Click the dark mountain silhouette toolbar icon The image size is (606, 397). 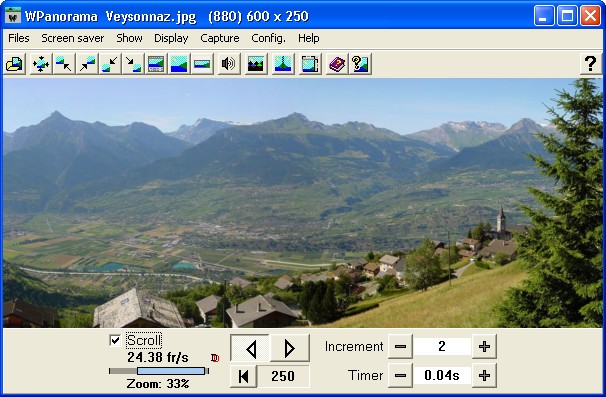(256, 64)
